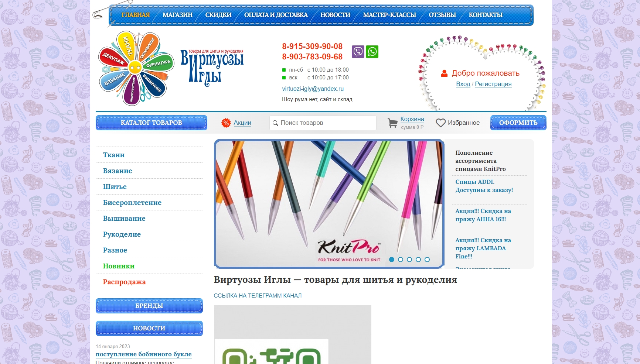
Task: Open the Шитье category
Action: click(x=115, y=187)
